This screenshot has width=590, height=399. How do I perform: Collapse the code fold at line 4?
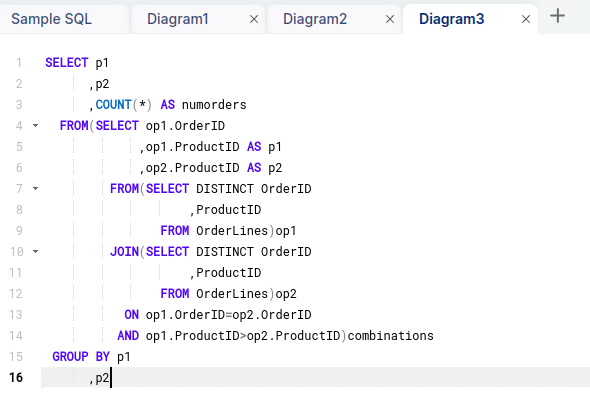35,126
